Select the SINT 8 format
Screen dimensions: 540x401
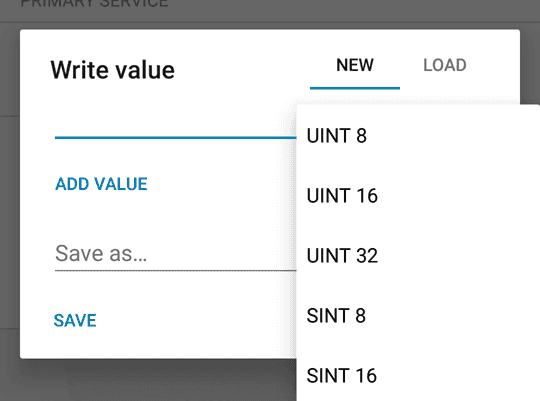tap(418, 316)
